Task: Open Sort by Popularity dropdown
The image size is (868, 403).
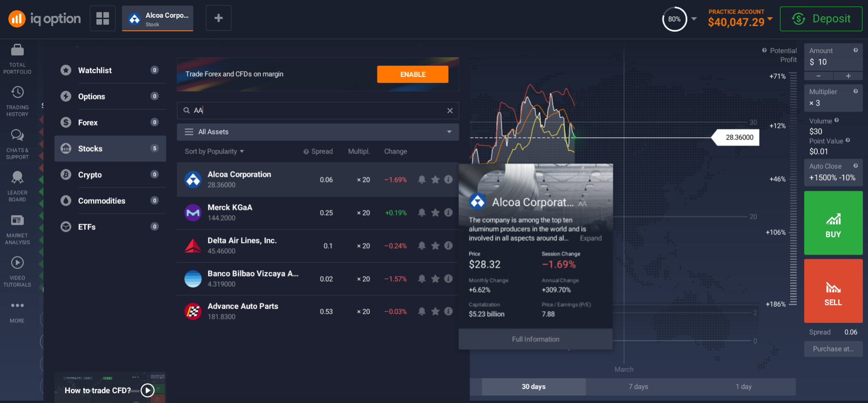Action: 214,151
